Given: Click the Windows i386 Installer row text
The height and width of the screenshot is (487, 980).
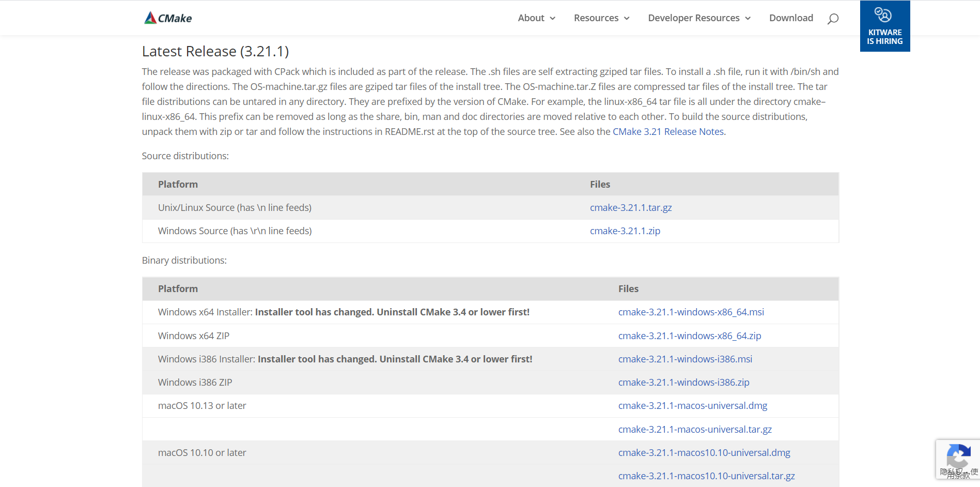Looking at the screenshot, I should (345, 359).
